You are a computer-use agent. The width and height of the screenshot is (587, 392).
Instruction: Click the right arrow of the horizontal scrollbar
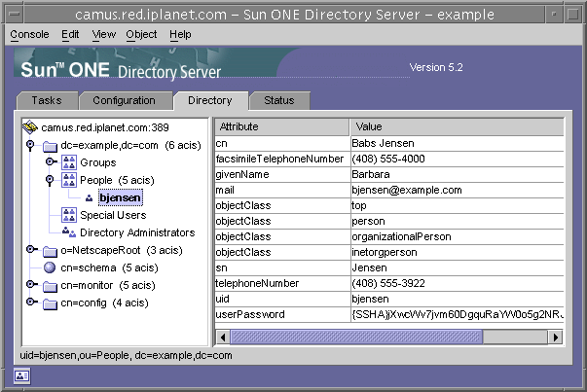[x=556, y=338]
